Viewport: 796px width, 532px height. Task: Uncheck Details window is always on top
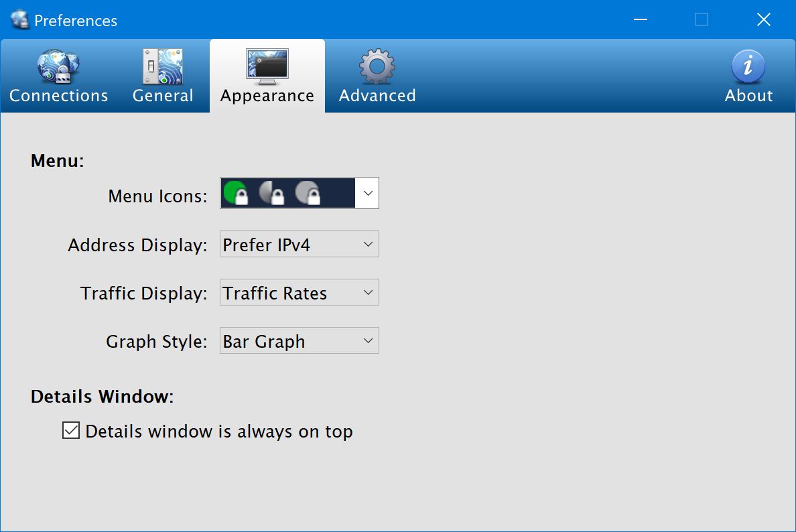point(70,431)
